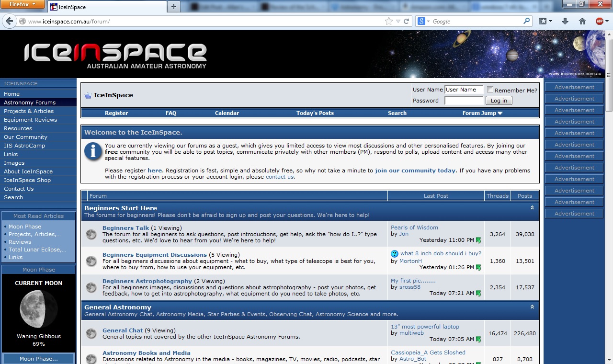Go to last post arrow for 13" laptop thread

[x=478, y=340]
